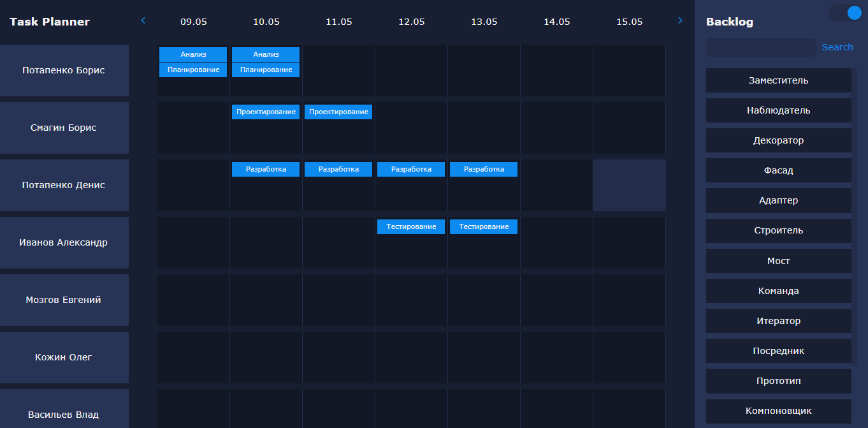Screen dimensions: 868x428
Task: Click highlighted 15.05 cell for Потапенко Денис
Action: [630, 185]
